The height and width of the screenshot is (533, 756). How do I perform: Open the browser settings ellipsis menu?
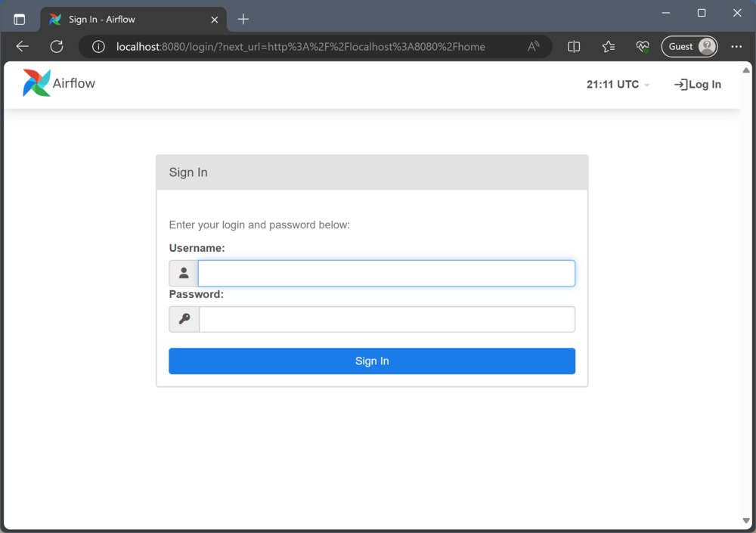736,46
